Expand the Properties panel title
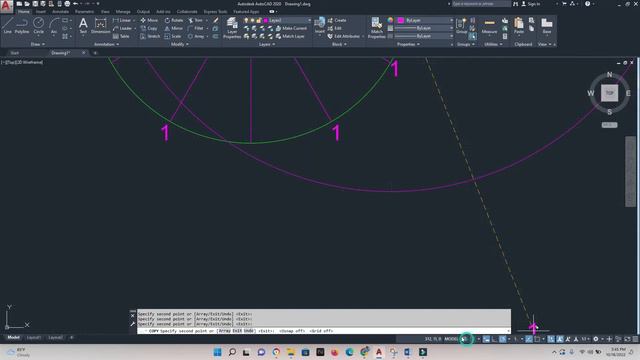Screen dimensions: 640x360 (408, 44)
